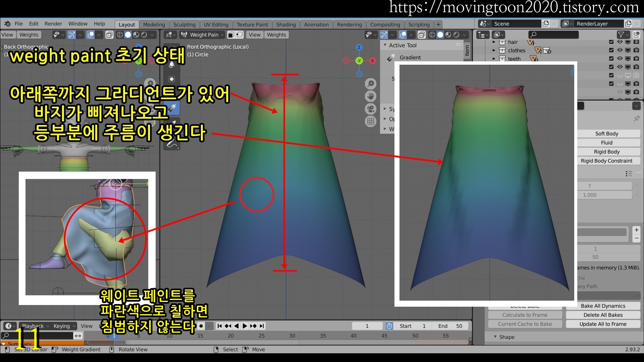Toggle X-ray icon in viewport header

pyautogui.click(x=422, y=35)
